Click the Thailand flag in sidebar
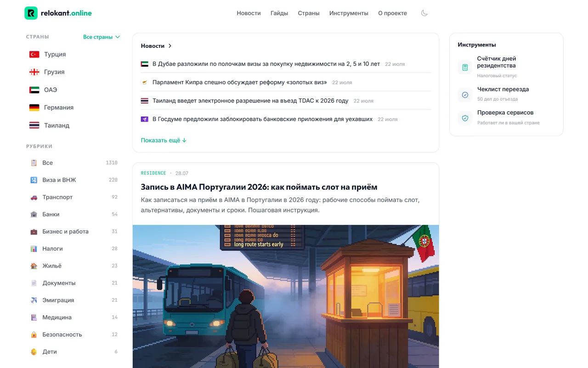Screen dimensions: 588x368 34,125
